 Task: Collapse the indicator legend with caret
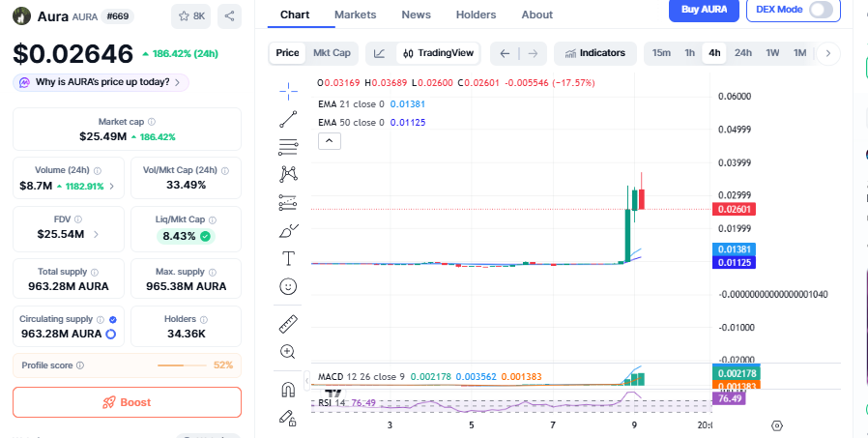tap(330, 141)
